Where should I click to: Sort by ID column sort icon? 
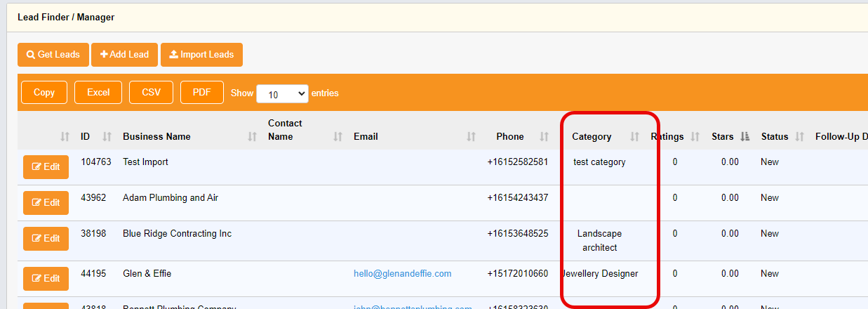pyautogui.click(x=107, y=137)
